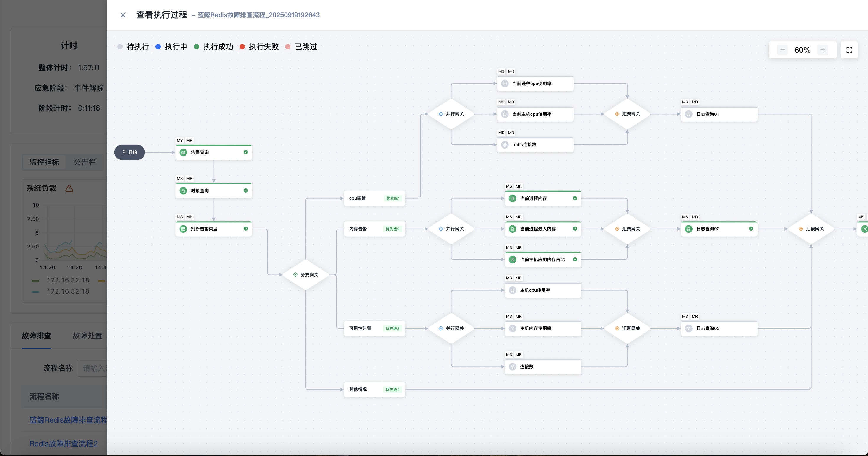This screenshot has height=456, width=868.
Task: Select 并行网关 next to 内存告警
Action: (451, 229)
